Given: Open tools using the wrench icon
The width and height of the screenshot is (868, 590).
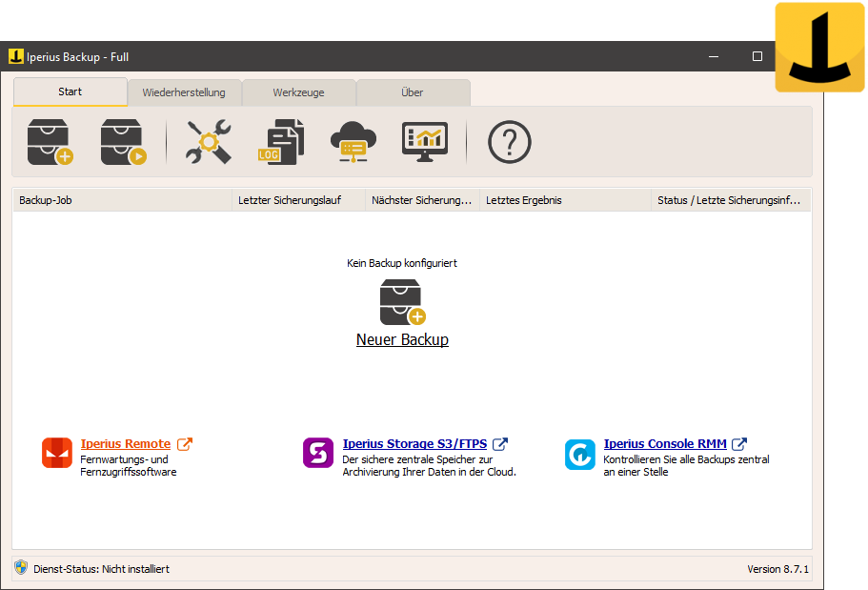Looking at the screenshot, I should [x=206, y=141].
